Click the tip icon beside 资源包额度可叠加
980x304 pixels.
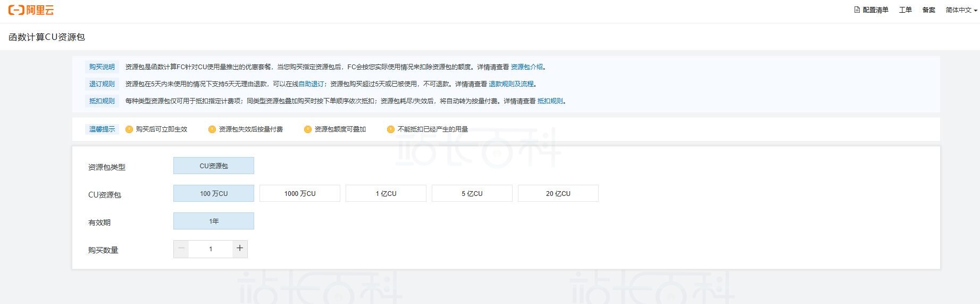pos(308,129)
